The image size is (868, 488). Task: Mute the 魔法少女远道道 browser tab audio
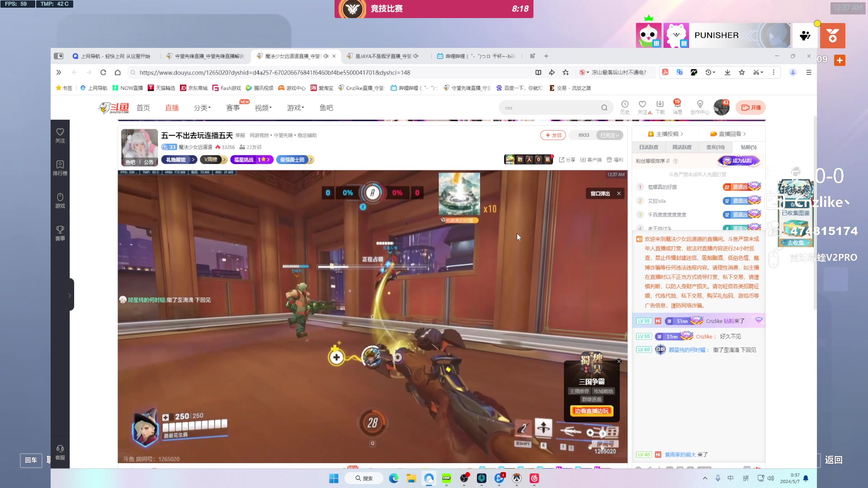click(326, 56)
